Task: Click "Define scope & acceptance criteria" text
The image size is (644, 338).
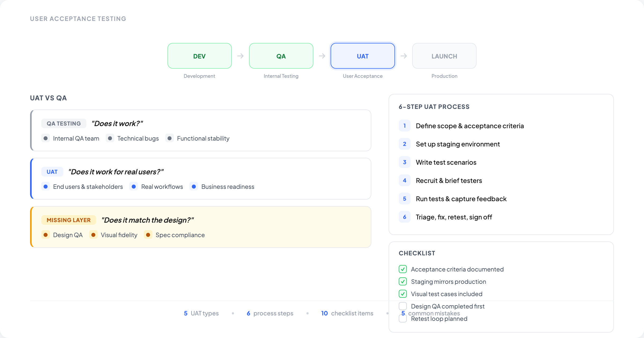Action: click(x=470, y=126)
